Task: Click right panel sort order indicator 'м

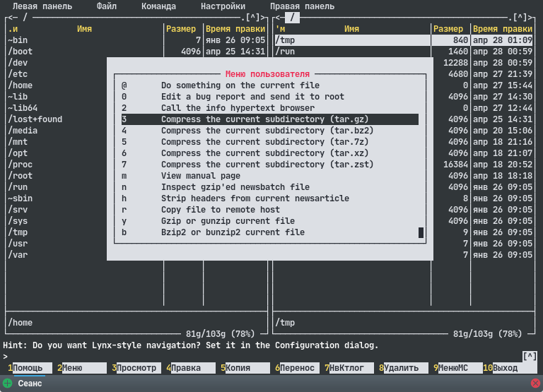Action: [281, 29]
